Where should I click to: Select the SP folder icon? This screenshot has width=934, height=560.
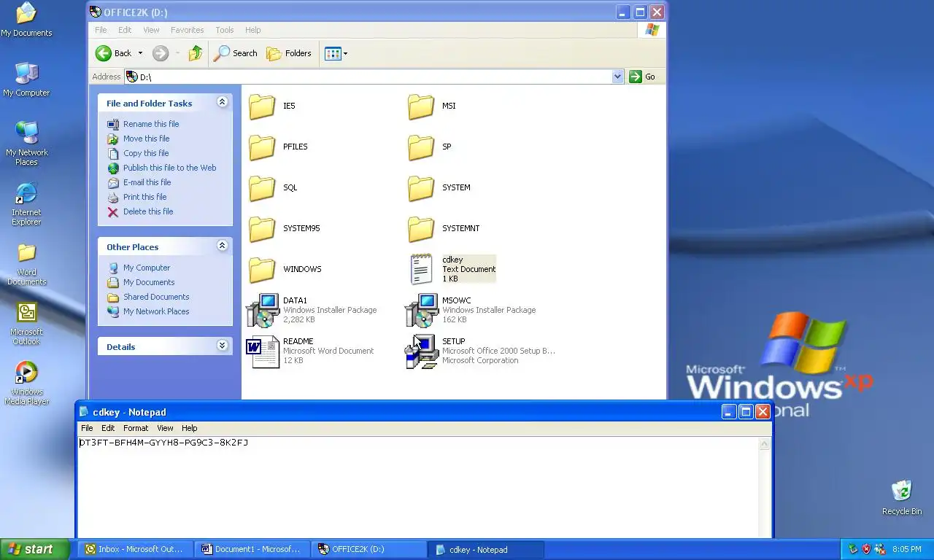421,147
